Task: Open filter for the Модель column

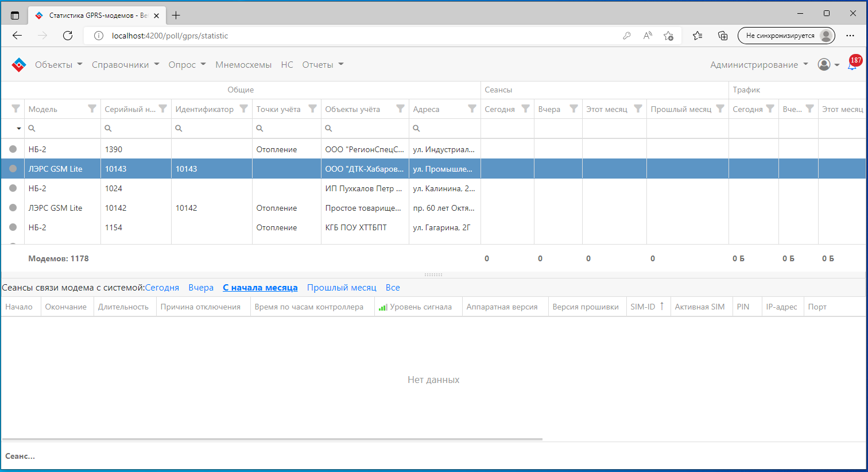Action: point(92,109)
